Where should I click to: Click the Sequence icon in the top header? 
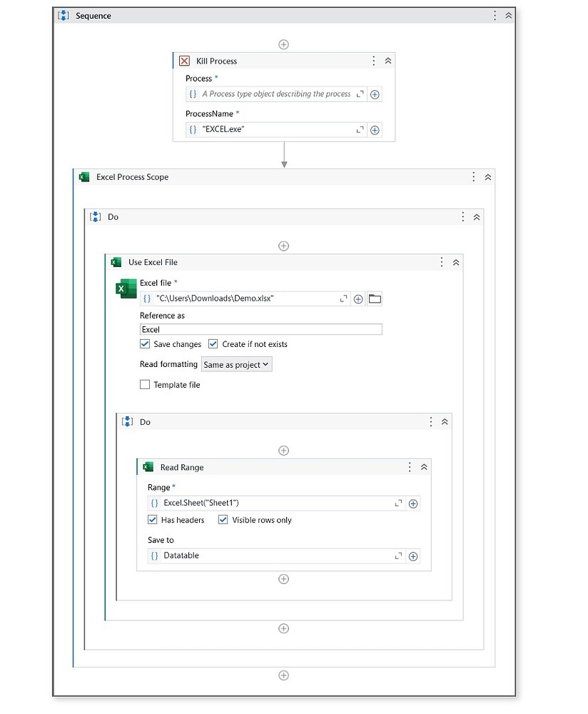coord(64,15)
